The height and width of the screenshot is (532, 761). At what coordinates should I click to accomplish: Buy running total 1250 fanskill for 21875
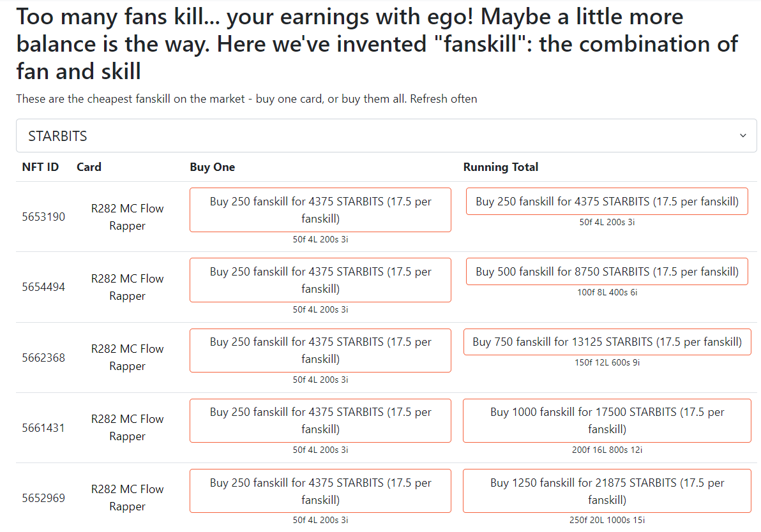pyautogui.click(x=607, y=491)
